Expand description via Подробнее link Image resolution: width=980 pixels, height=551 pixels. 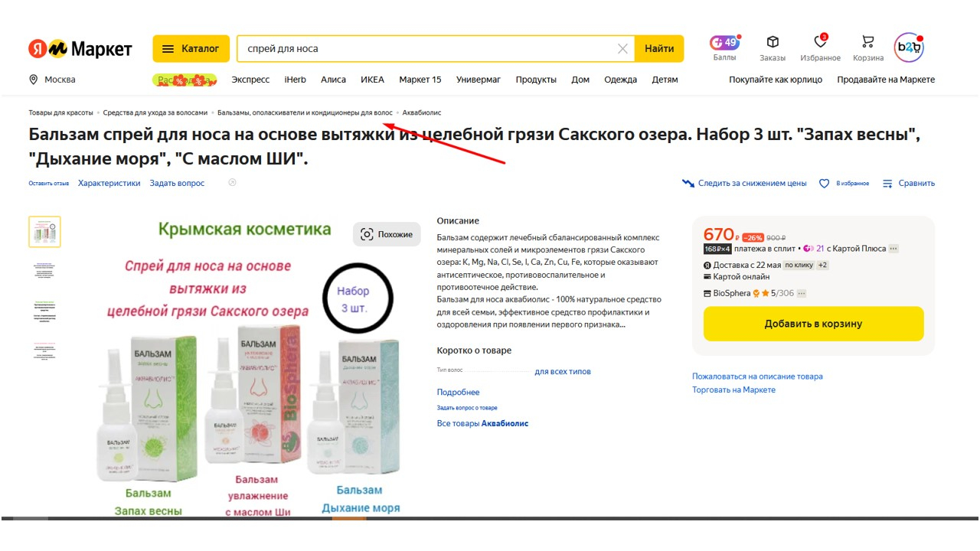click(458, 393)
